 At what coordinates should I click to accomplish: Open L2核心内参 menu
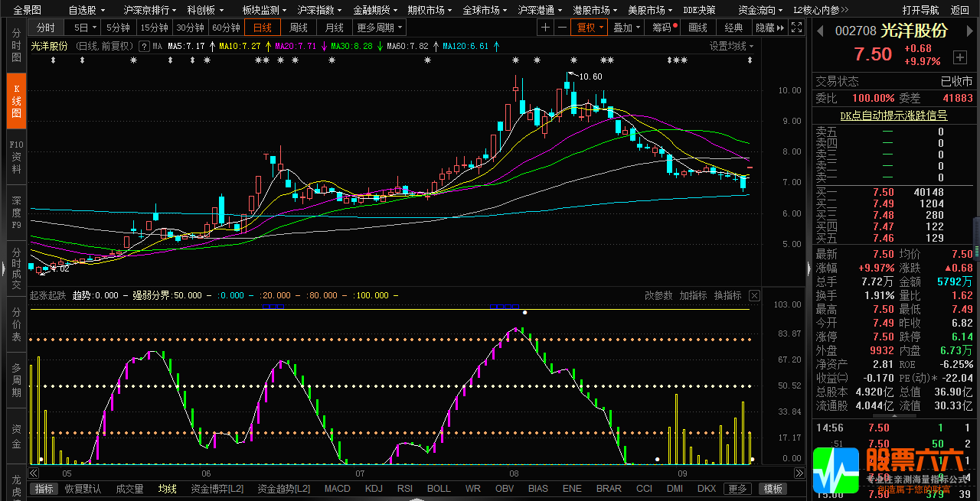tap(821, 10)
